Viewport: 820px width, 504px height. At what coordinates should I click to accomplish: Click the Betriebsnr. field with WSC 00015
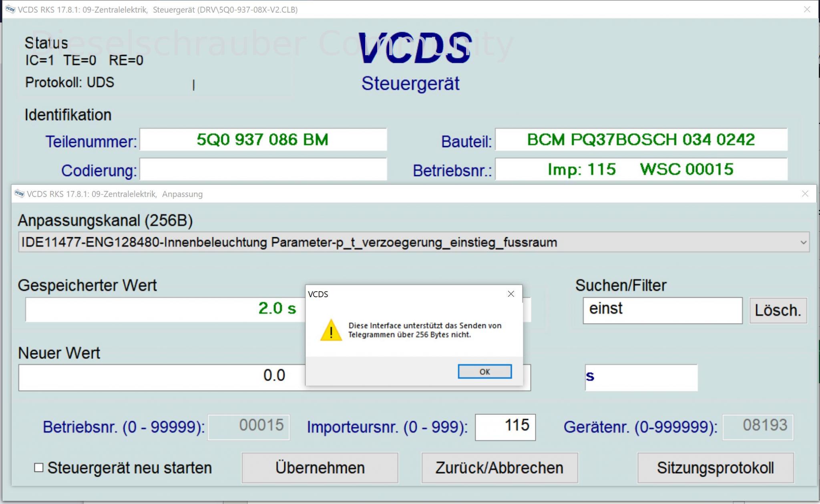[641, 170]
